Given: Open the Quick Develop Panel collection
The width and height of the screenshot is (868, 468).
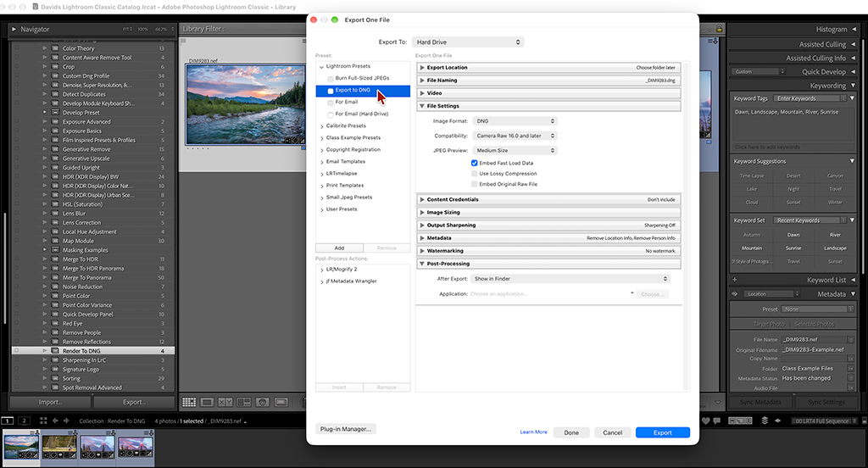Looking at the screenshot, I should coord(87,314).
